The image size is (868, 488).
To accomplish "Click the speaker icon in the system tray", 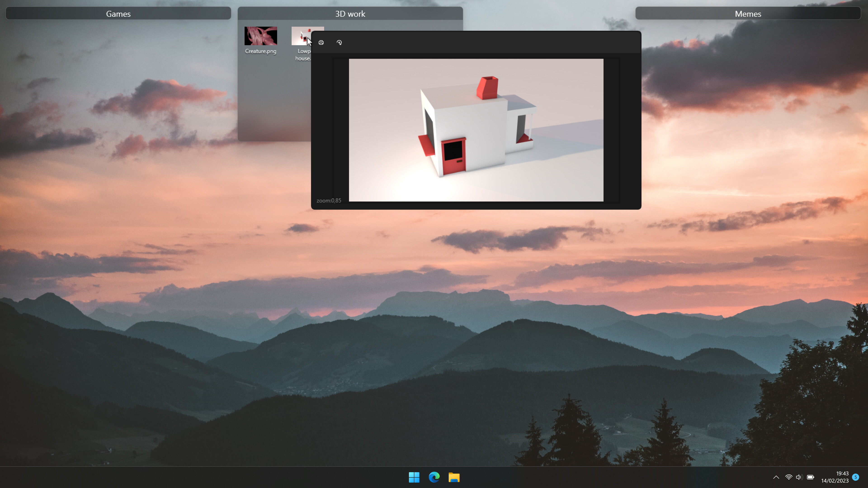I will coord(799,477).
